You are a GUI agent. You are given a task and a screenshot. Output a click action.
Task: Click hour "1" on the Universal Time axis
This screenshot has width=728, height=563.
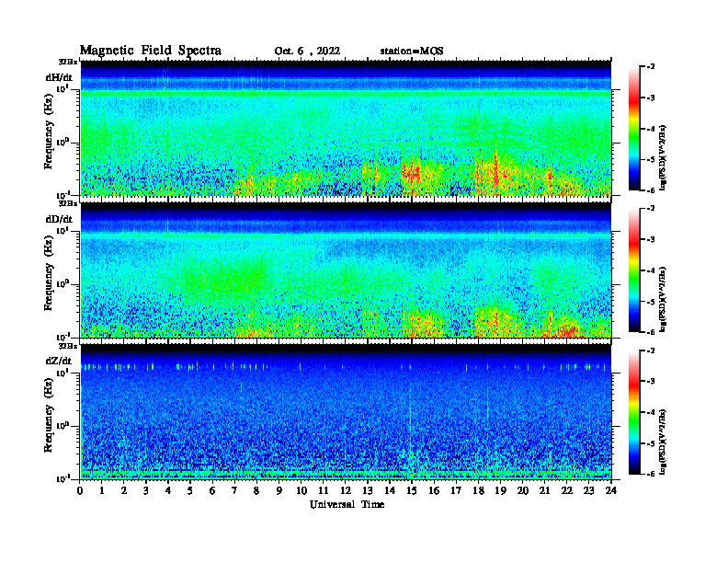tap(102, 491)
